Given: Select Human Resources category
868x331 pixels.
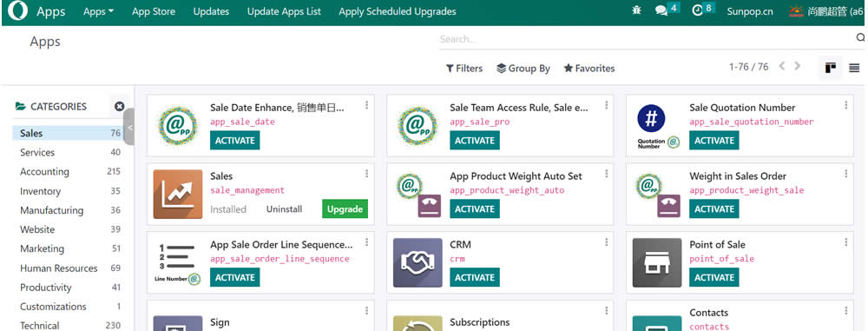Looking at the screenshot, I should [x=68, y=268].
